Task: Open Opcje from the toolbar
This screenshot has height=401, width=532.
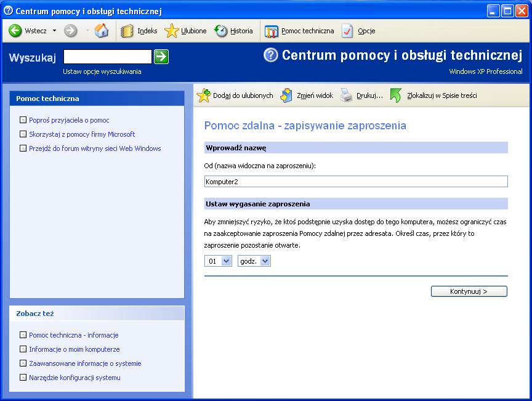Action: 366,31
